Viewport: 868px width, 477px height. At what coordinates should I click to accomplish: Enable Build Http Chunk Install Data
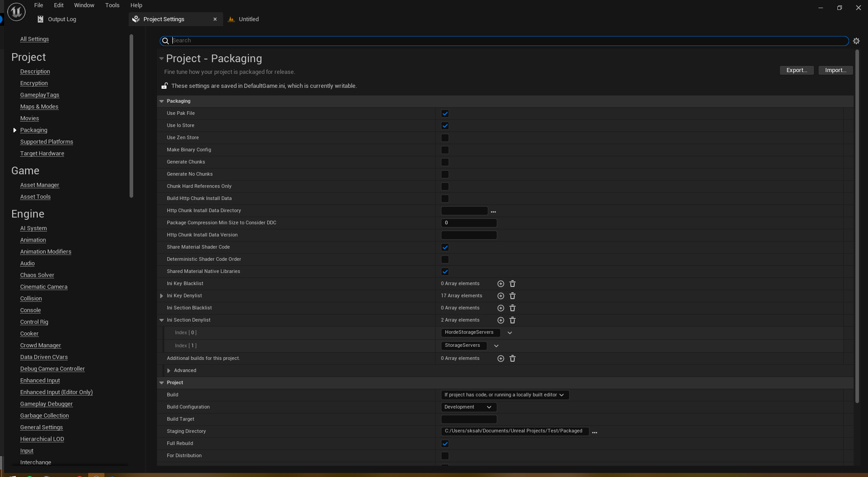pos(445,199)
